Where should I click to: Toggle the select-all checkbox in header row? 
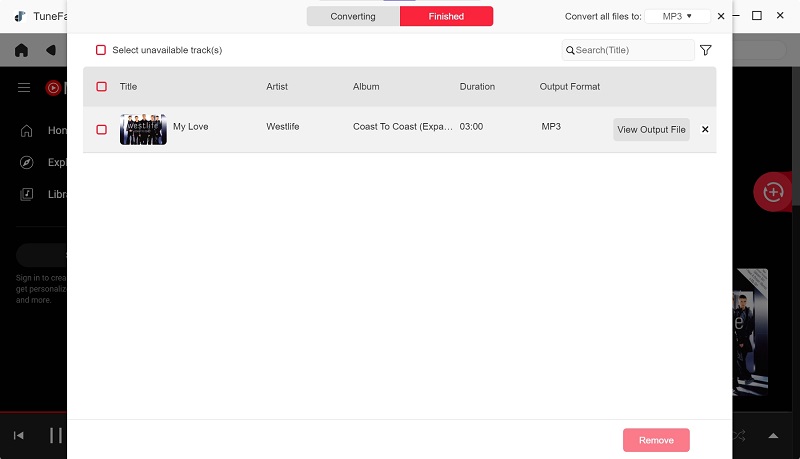101,87
